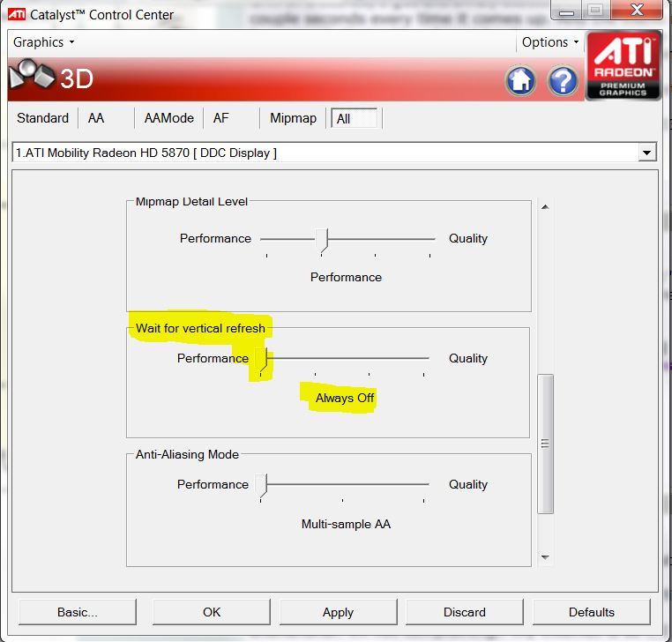
Task: Select the All tab
Action: tap(355, 119)
